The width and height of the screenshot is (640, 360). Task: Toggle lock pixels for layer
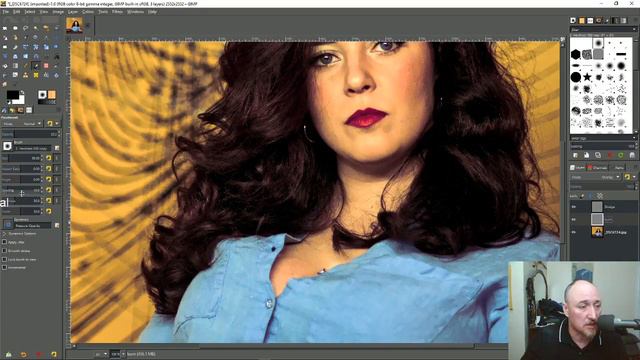click(582, 196)
